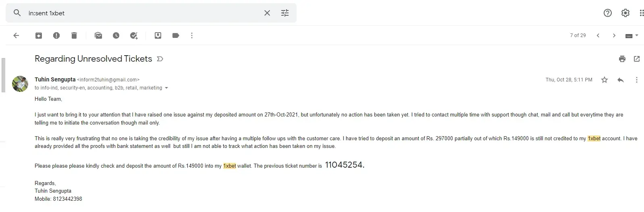Screen dimensions: 644x212
Task: Go back to search results
Action: (16, 35)
